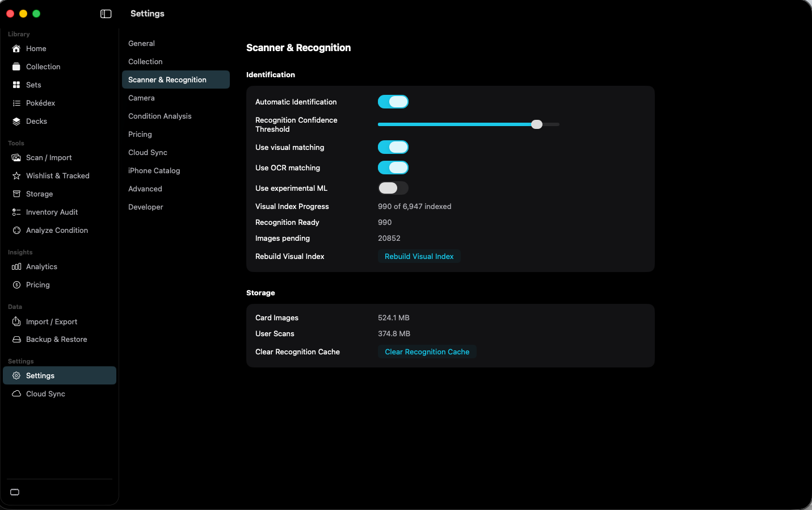Click the Scan / Import camera icon
Screen dimensions: 812x510
point(16,157)
